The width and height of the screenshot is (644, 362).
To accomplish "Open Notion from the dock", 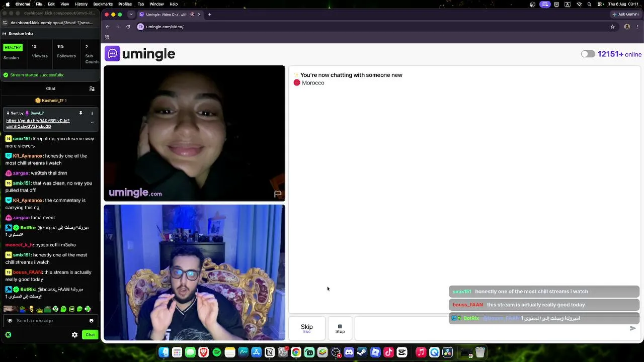I will [x=270, y=352].
